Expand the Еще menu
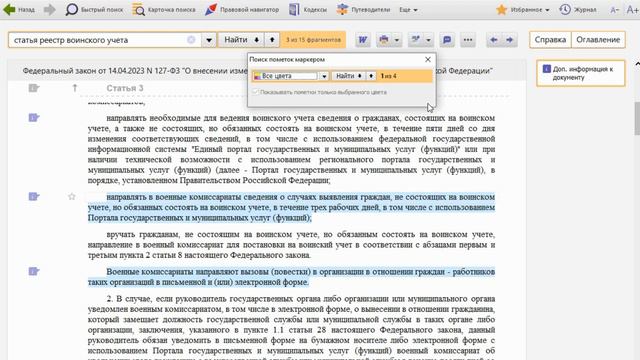Image resolution: width=640 pixels, height=360 pixels. 408,9
